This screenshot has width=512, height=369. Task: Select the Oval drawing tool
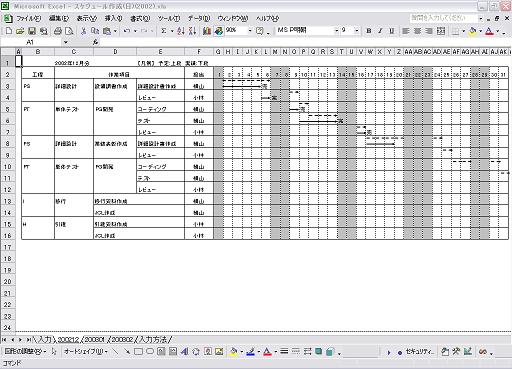(150, 351)
